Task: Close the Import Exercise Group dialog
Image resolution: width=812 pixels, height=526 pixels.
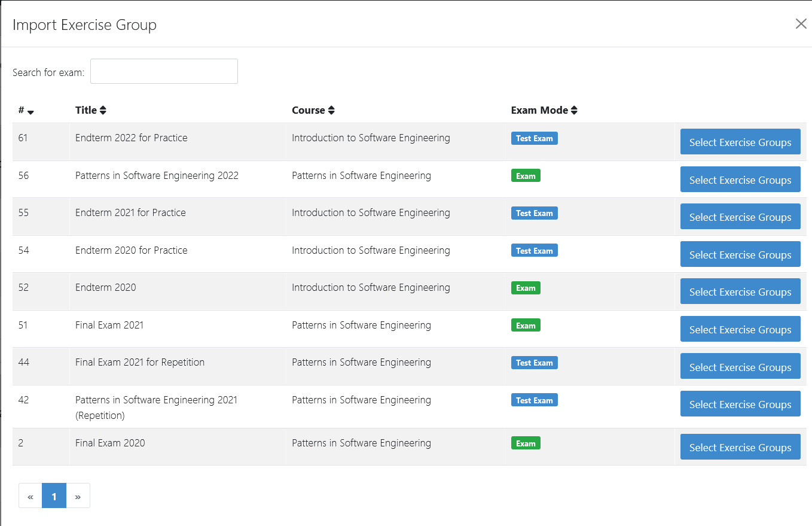Action: pyautogui.click(x=801, y=24)
